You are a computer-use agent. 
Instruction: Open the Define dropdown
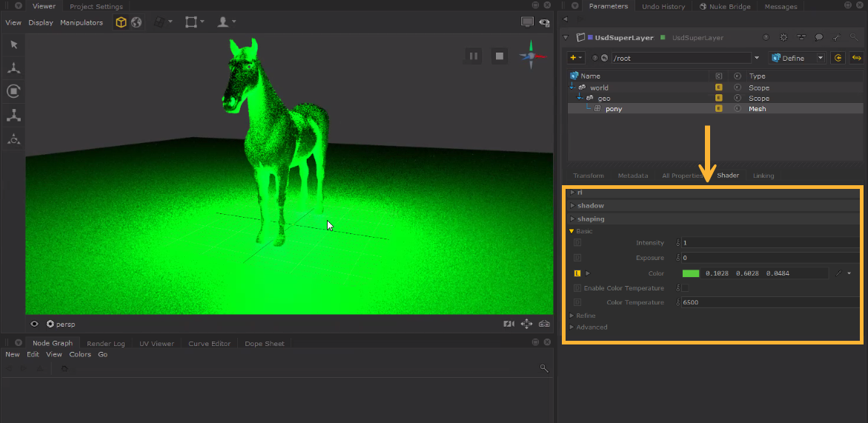pyautogui.click(x=798, y=58)
